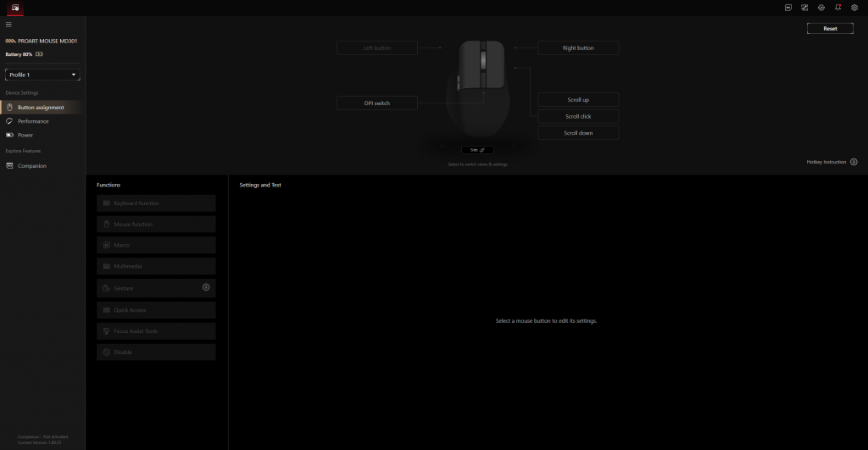Select the Gesture function
This screenshot has height=450, width=868.
tap(156, 288)
